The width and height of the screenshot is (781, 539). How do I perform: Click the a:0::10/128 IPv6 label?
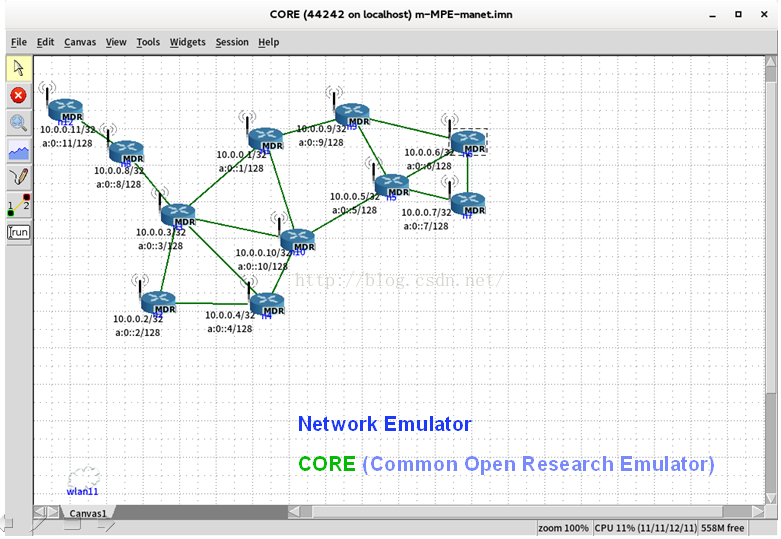coord(262,267)
